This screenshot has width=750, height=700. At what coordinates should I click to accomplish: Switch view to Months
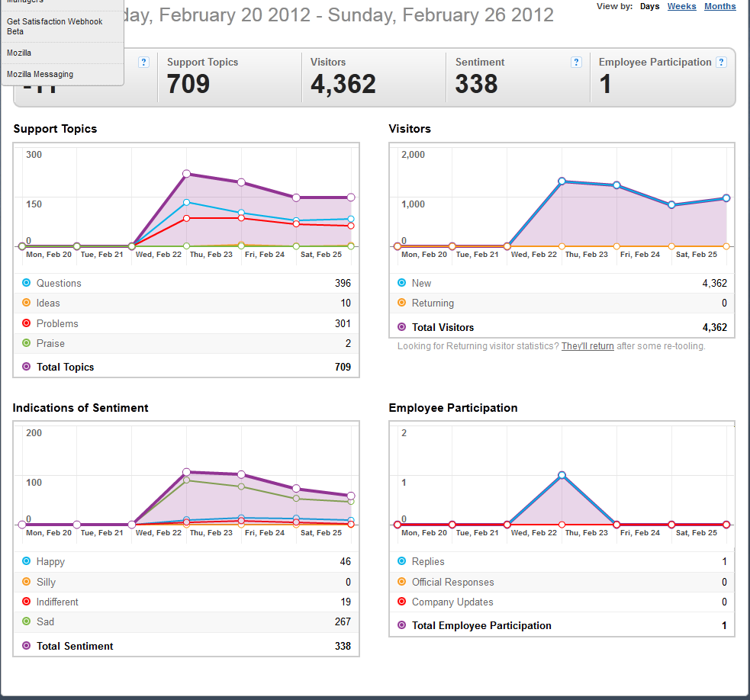point(720,6)
